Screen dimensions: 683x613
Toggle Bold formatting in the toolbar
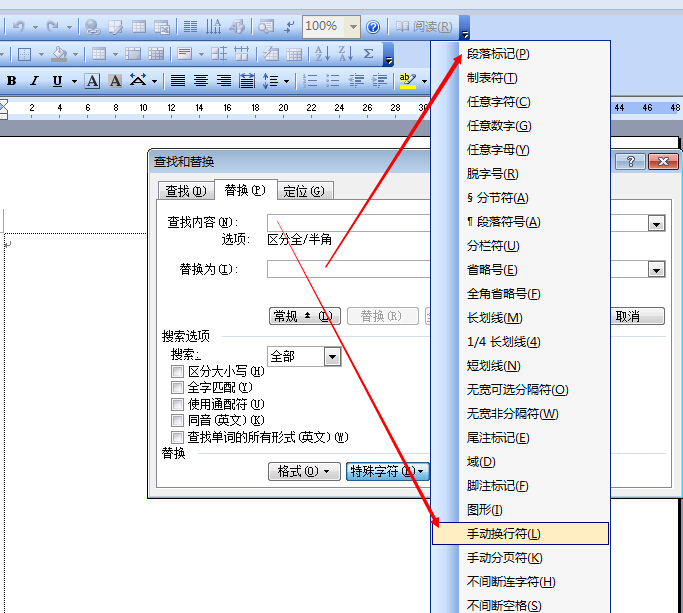[12, 81]
